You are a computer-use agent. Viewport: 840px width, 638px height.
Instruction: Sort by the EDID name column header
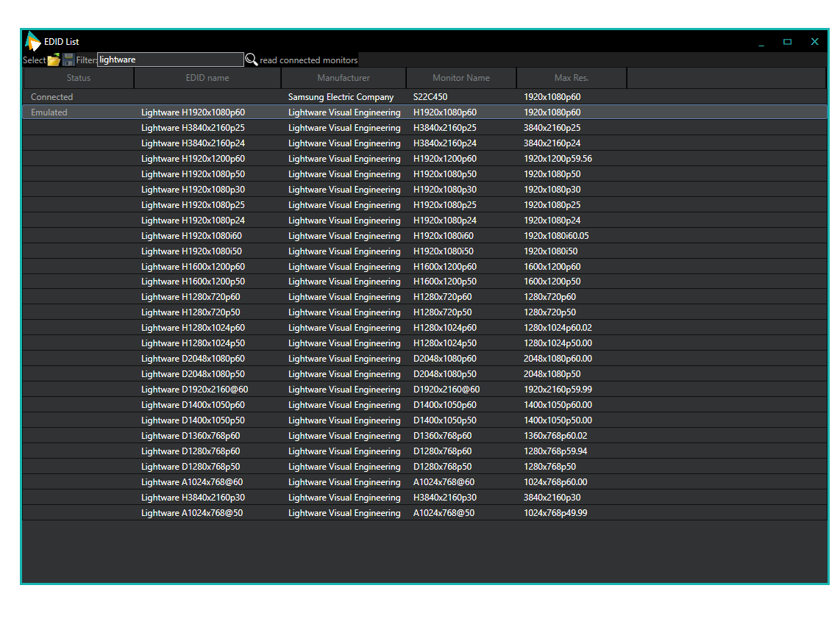point(207,78)
